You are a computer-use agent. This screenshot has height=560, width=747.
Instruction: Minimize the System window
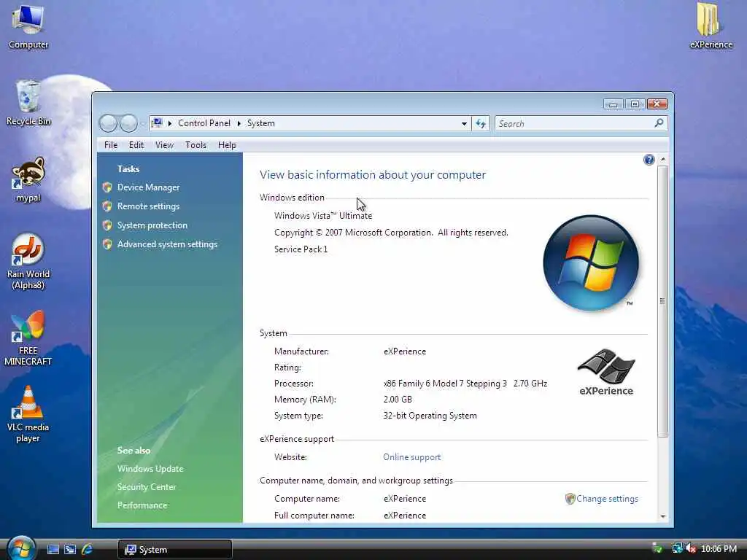[x=613, y=104]
